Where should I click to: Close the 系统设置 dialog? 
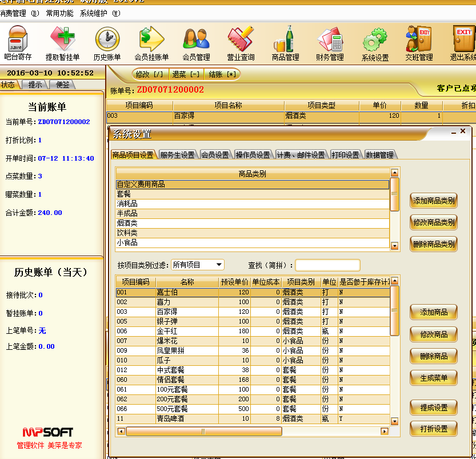[x=463, y=131]
